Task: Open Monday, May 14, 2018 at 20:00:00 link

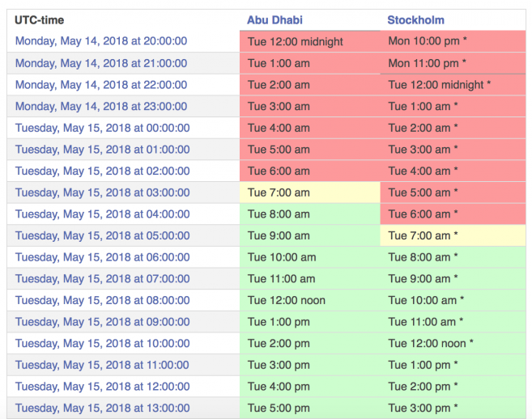Action: [x=101, y=41]
